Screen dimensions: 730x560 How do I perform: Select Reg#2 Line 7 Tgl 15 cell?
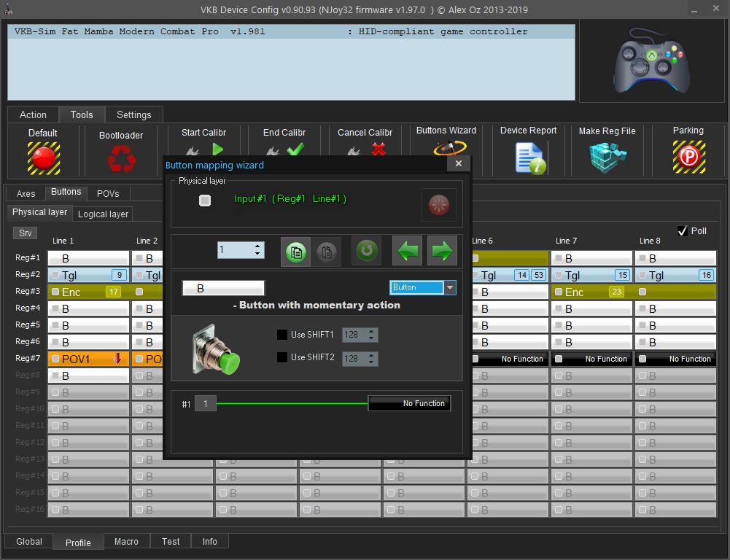coord(591,275)
